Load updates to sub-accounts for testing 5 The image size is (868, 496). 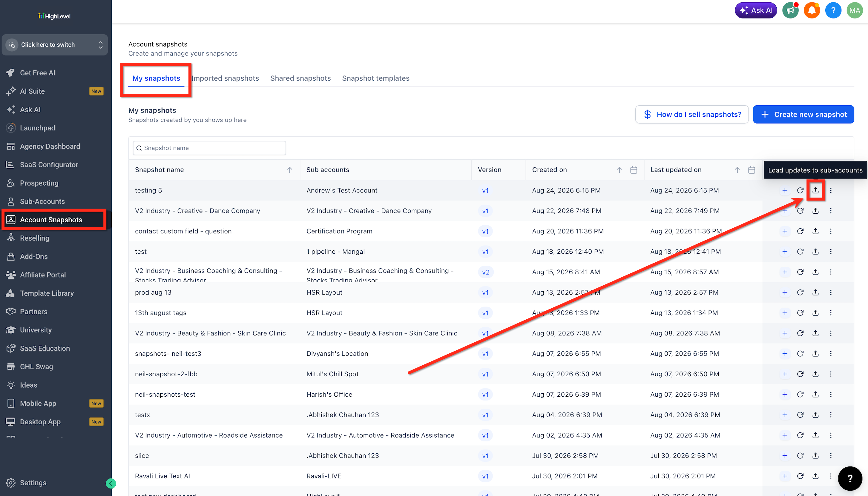pos(815,190)
